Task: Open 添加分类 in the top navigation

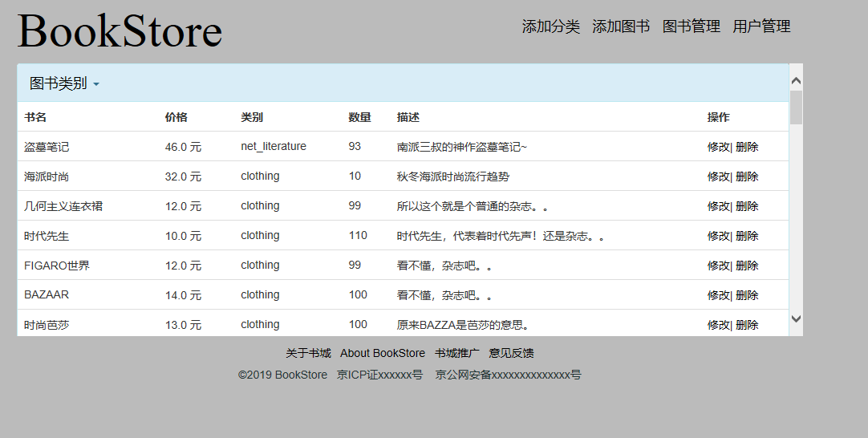Action: [x=551, y=26]
